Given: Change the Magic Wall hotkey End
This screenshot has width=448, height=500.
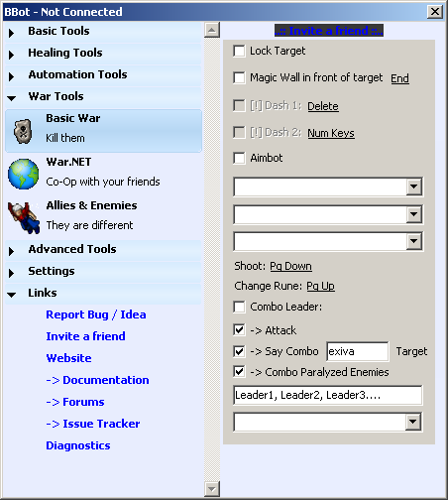Looking at the screenshot, I should [x=399, y=78].
